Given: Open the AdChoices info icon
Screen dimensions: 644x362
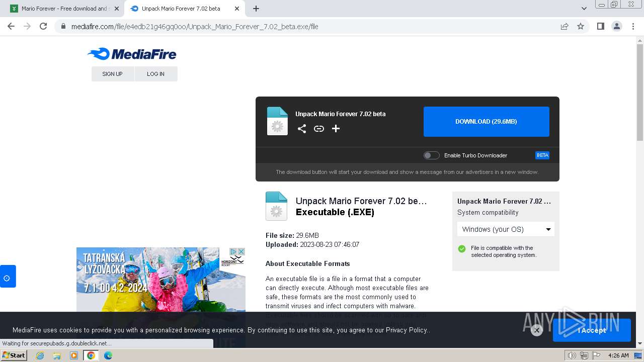Looking at the screenshot, I should (233, 251).
